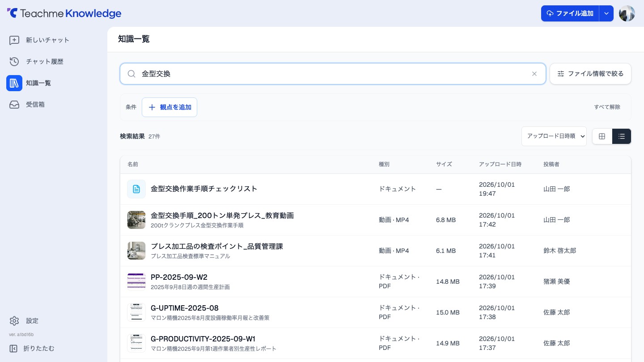Click the 金型交換 search field
The height and width of the screenshot is (362, 644).
click(x=333, y=74)
